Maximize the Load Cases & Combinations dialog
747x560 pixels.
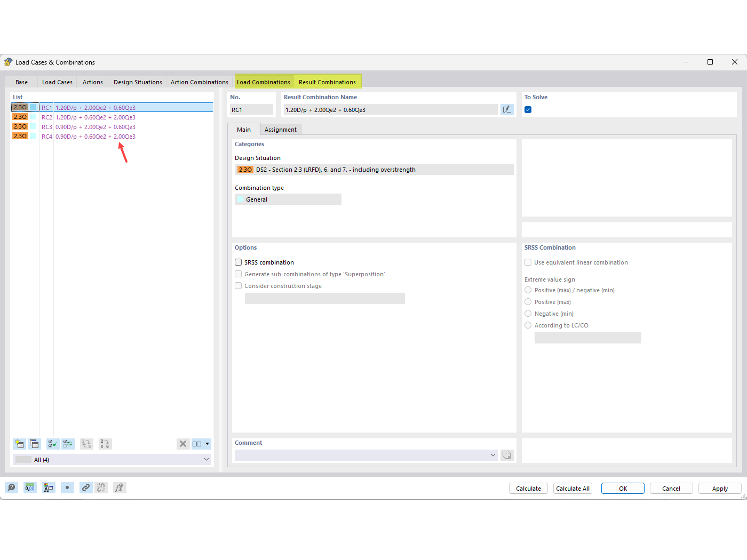(x=710, y=62)
